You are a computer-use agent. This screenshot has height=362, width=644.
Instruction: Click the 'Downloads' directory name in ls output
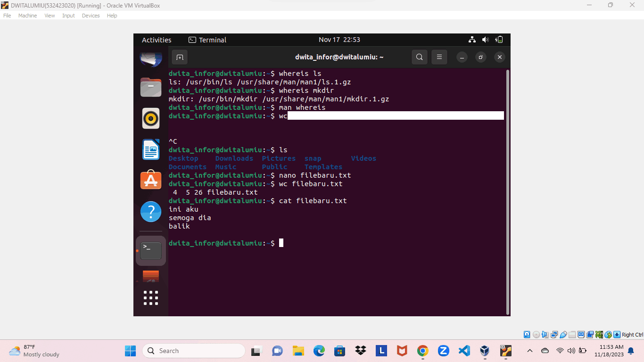click(x=234, y=158)
